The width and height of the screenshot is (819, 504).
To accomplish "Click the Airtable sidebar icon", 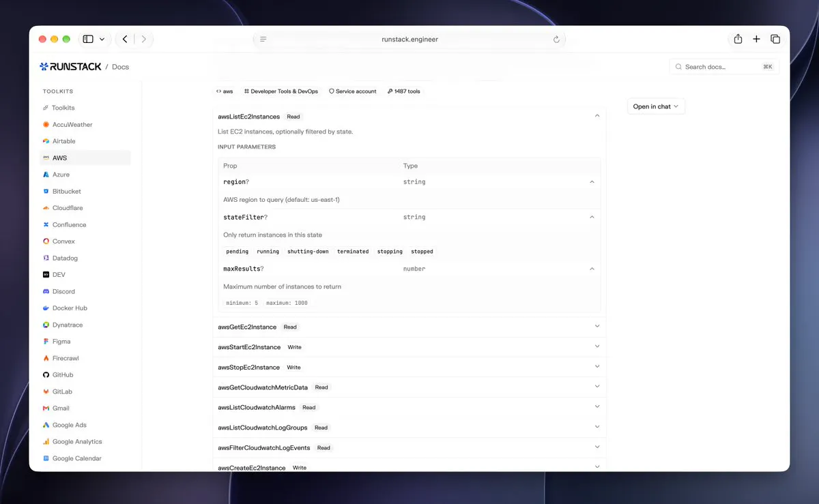I will [x=46, y=141].
